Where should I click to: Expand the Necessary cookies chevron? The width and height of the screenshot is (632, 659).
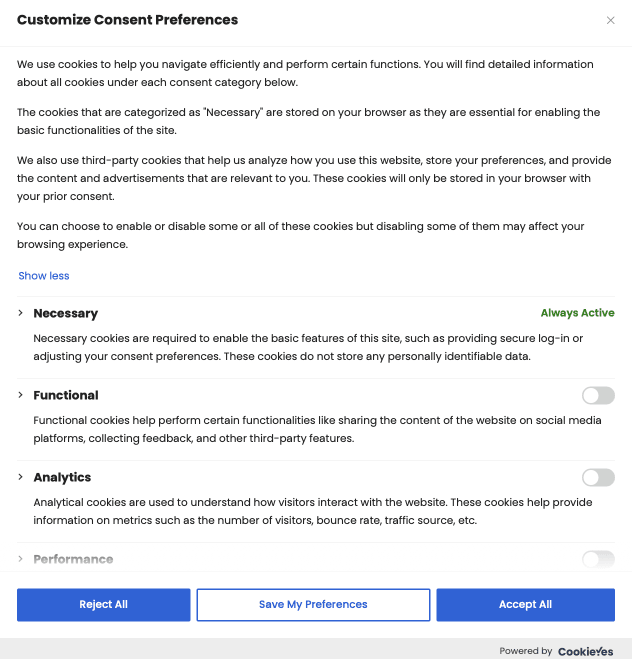[20, 313]
